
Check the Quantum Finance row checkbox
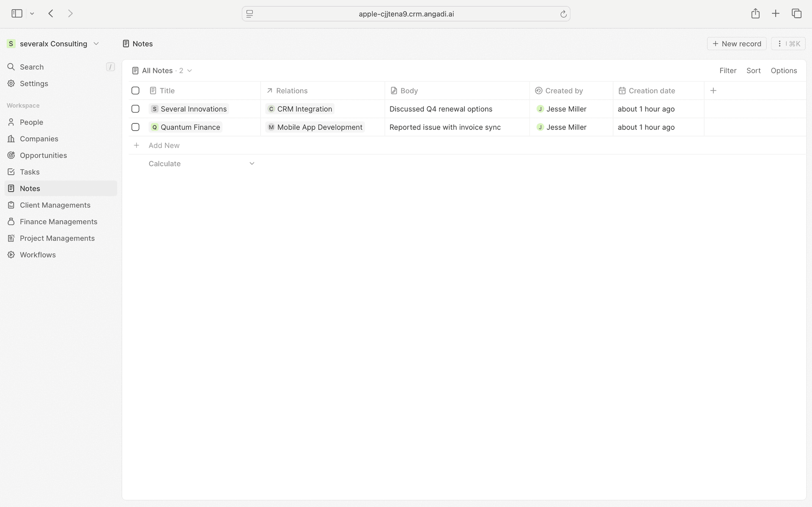point(135,127)
